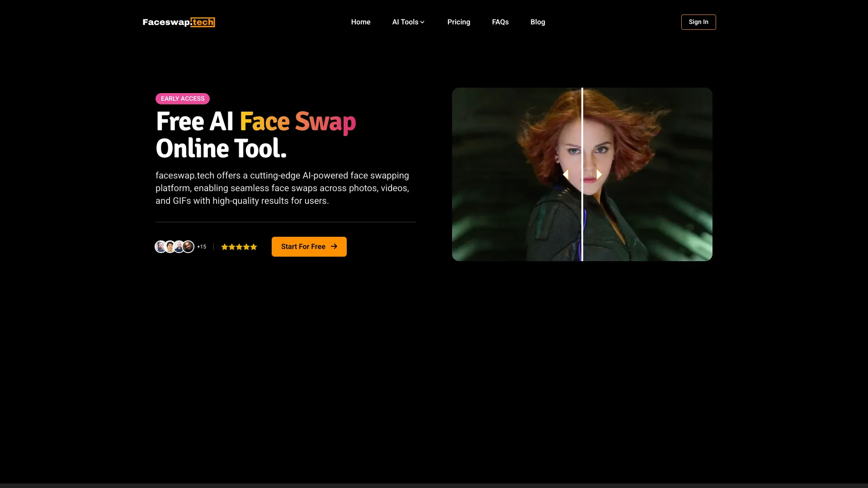
Task: Expand the navigation AI Tools section
Action: (408, 22)
